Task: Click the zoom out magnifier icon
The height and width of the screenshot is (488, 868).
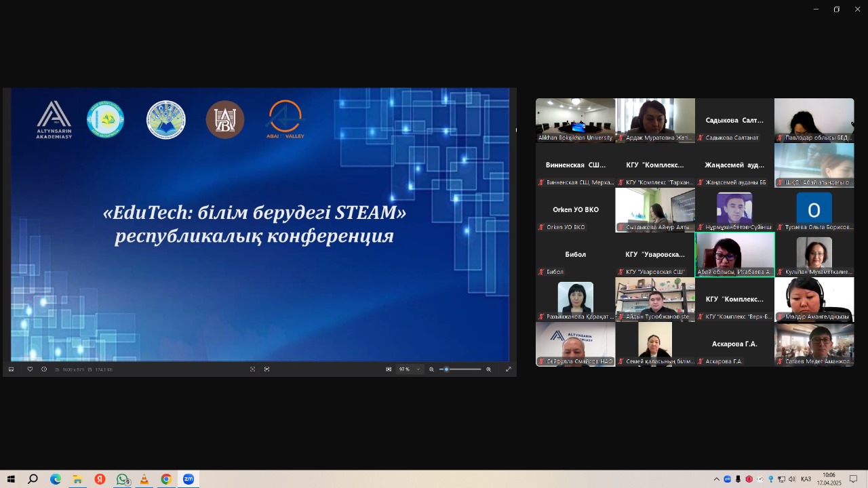Action: (431, 369)
